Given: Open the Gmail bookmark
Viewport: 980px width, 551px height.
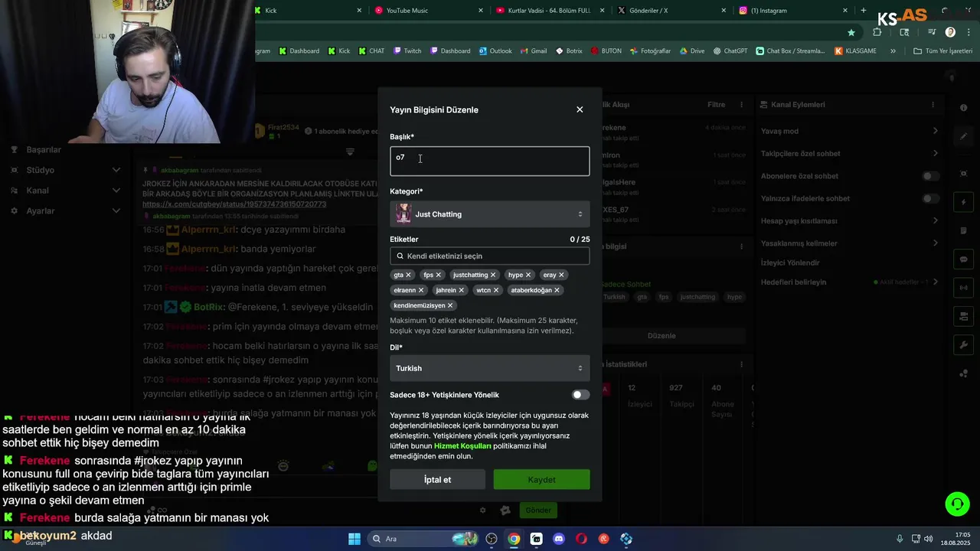Looking at the screenshot, I should 534,51.
